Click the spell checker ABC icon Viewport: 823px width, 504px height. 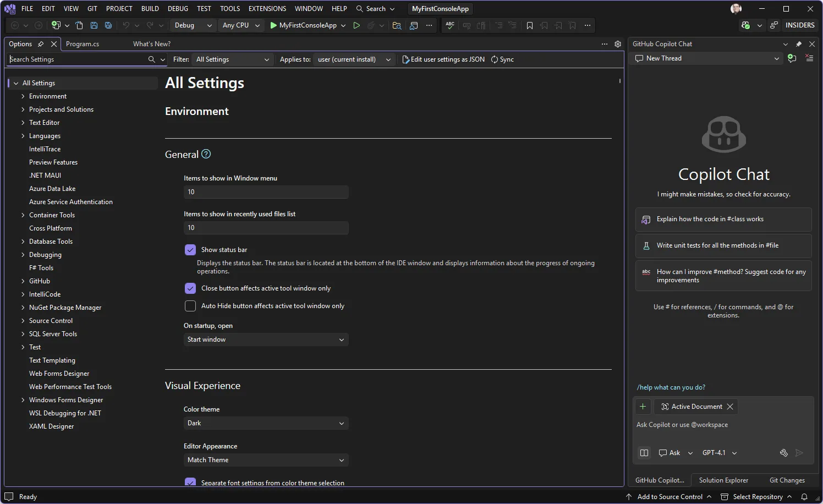tap(450, 25)
